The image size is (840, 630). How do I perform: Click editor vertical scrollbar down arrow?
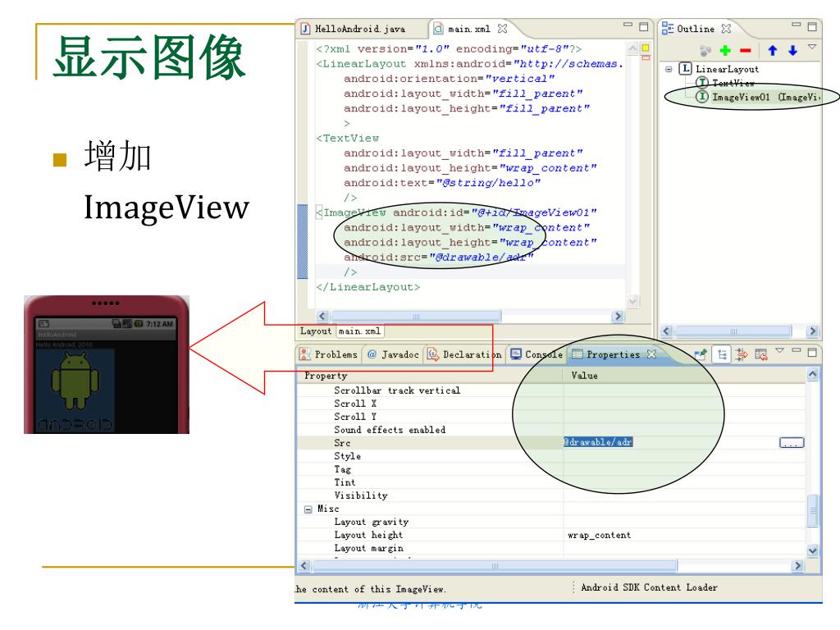point(632,301)
